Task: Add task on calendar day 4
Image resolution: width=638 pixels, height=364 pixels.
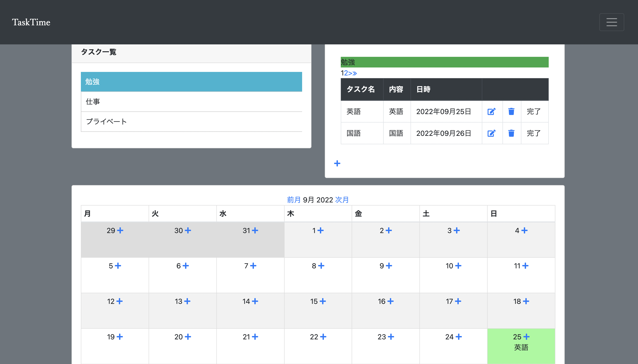Action: pos(524,230)
